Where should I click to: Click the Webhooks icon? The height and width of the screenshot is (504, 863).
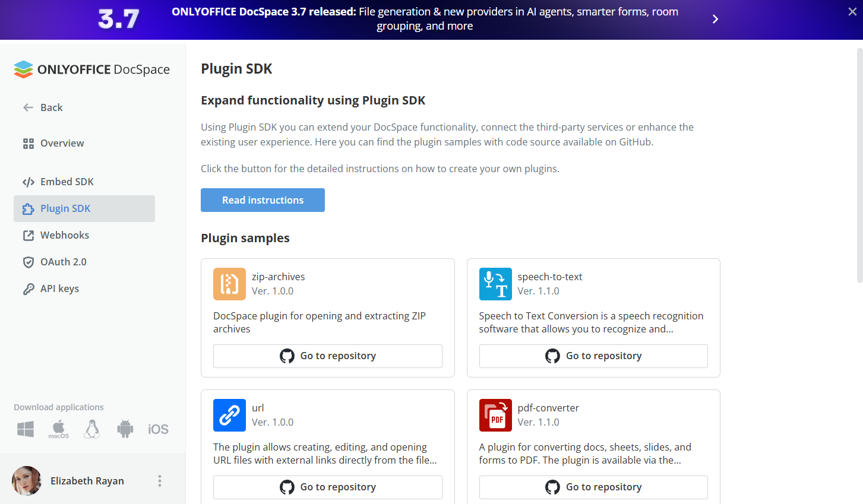(x=28, y=235)
